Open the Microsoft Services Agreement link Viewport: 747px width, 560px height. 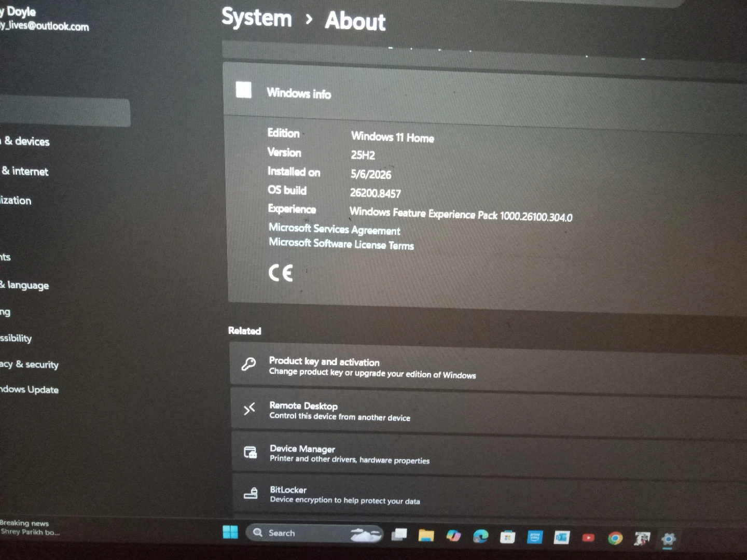point(335,229)
